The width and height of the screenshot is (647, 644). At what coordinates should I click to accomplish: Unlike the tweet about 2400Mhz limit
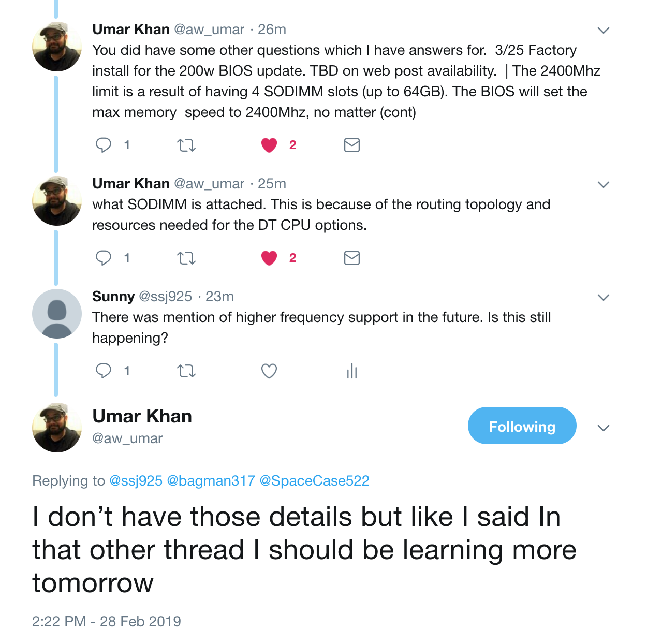coord(269,145)
